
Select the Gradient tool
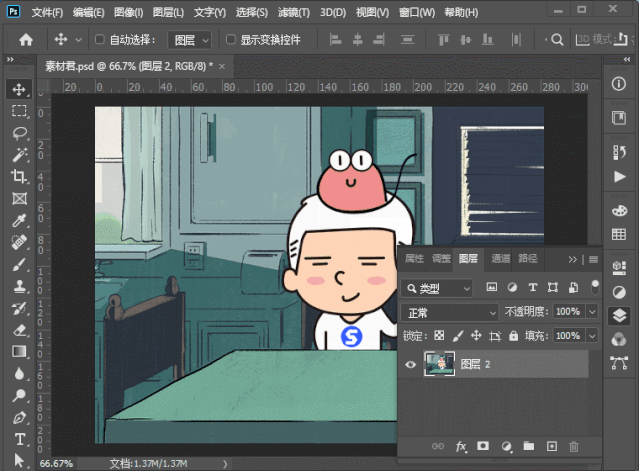(x=19, y=351)
